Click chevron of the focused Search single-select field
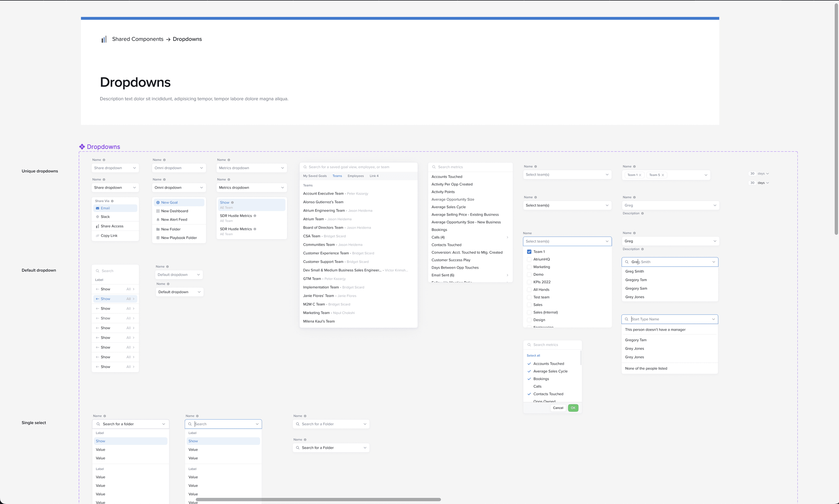 coord(257,424)
